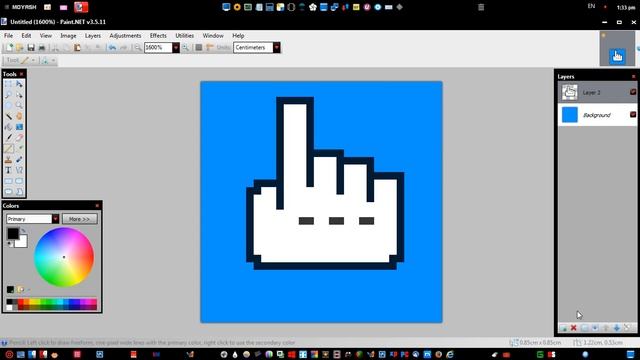The width and height of the screenshot is (640, 360).
Task: Select the Eraser tool
Action: pyautogui.click(x=19, y=138)
